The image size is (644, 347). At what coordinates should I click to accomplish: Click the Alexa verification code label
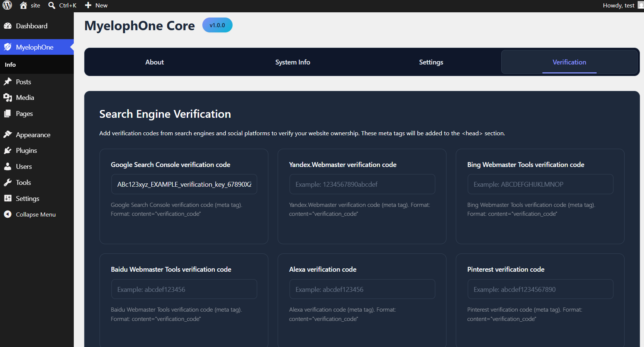pos(323,269)
